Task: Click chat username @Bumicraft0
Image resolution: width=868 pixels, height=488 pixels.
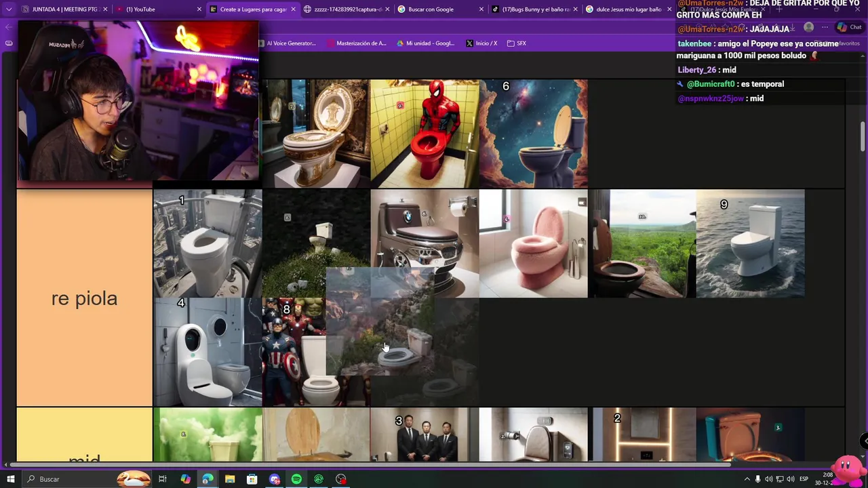Action: pos(711,84)
